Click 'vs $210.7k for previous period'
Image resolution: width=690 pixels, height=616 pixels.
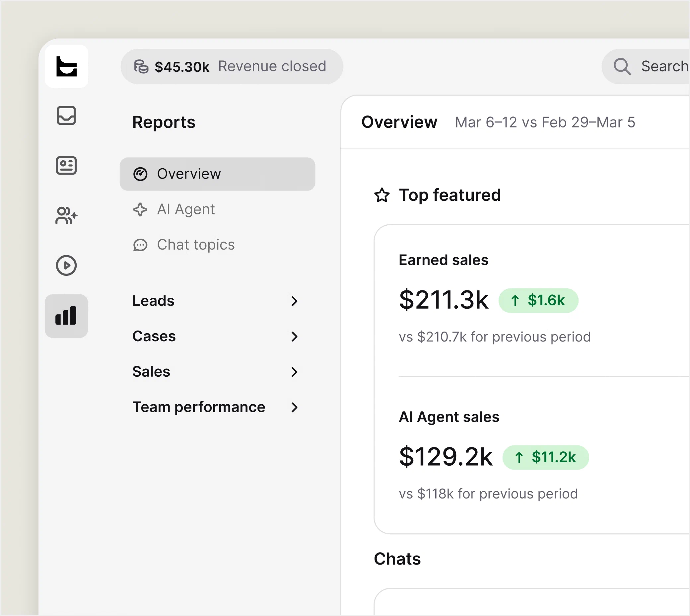(495, 337)
